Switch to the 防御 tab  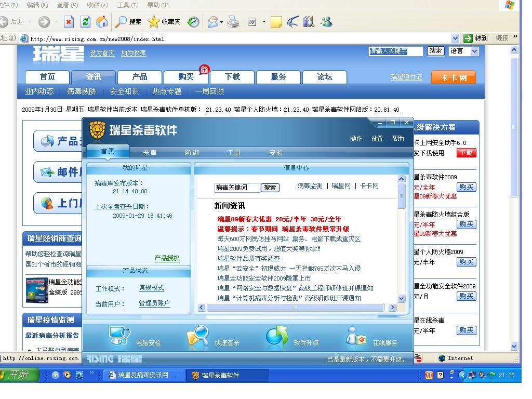tap(192, 152)
